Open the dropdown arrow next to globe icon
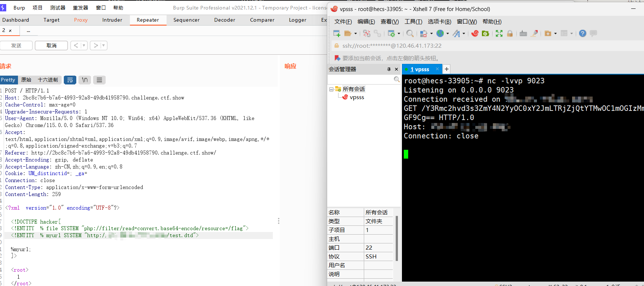644x286 pixels. 447,34
